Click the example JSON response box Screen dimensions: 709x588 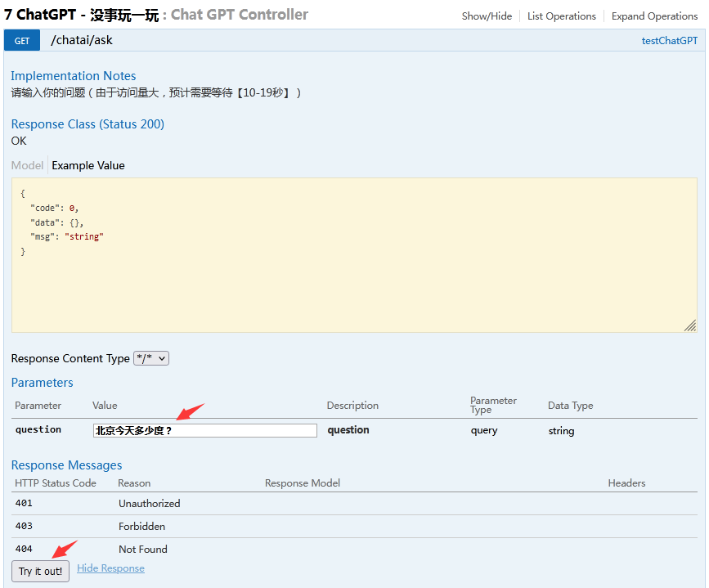(354, 255)
